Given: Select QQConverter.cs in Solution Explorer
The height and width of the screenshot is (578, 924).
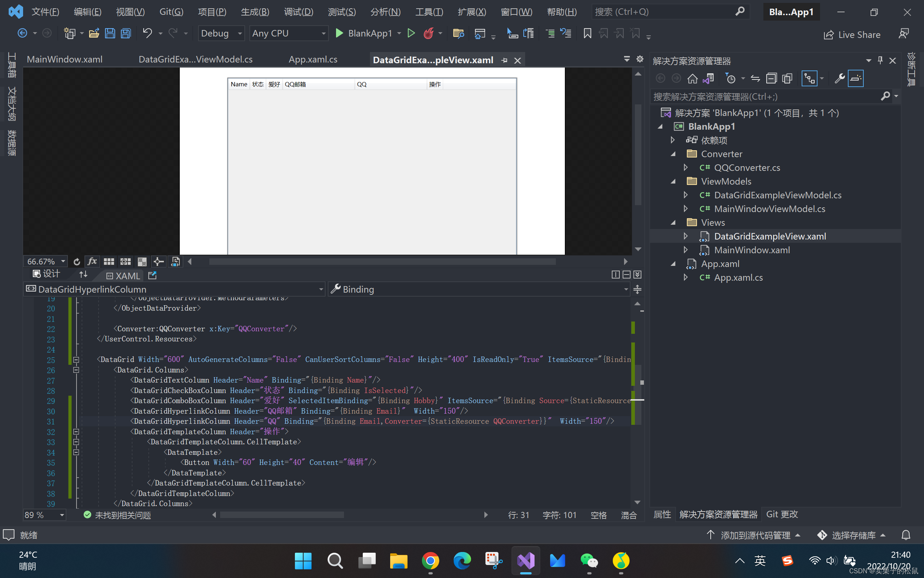Looking at the screenshot, I should coord(747,168).
